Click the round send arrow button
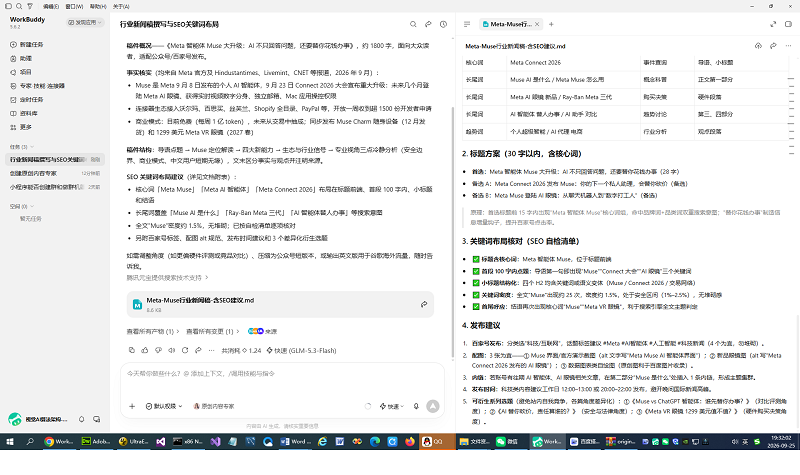 433,406
